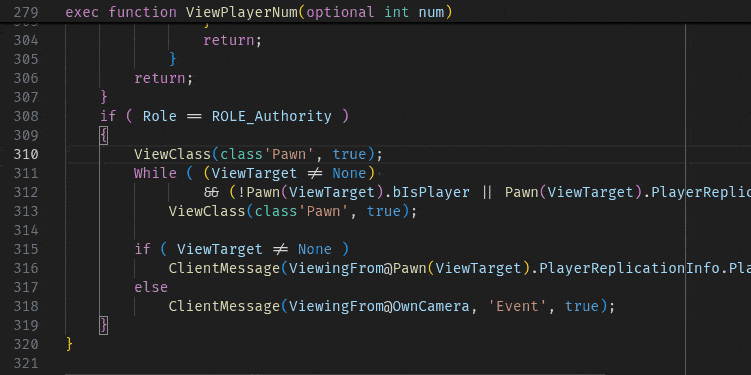Click 'true' on line 318
Viewport: 751px width, 375px height.
pyautogui.click(x=582, y=306)
